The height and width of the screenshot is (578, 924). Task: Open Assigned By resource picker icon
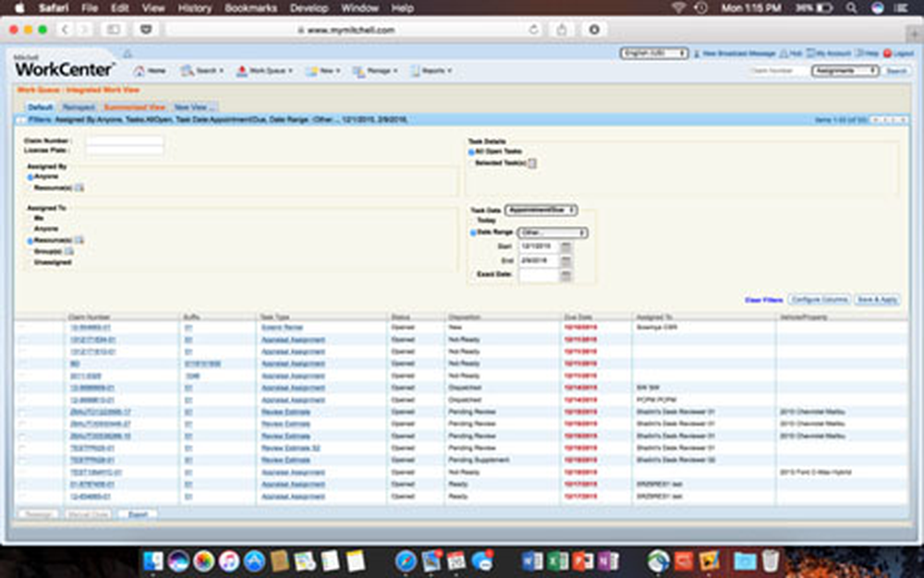pos(79,188)
